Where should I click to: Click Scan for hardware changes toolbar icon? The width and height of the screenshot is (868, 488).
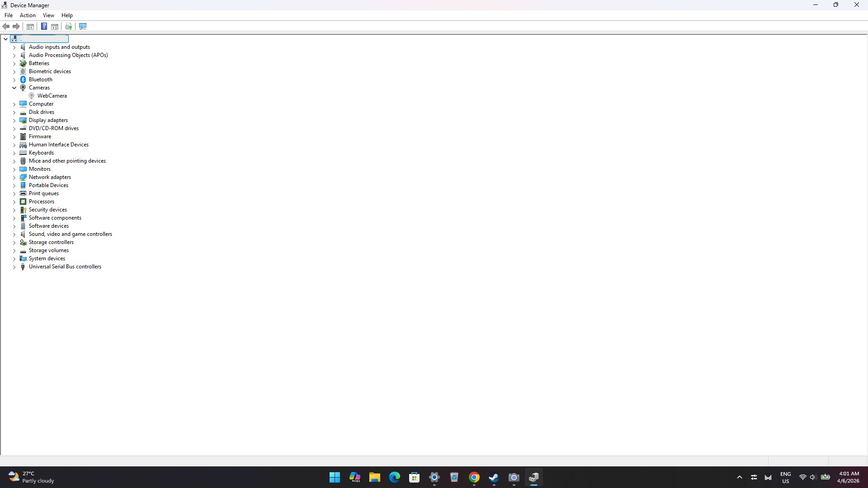(x=83, y=26)
